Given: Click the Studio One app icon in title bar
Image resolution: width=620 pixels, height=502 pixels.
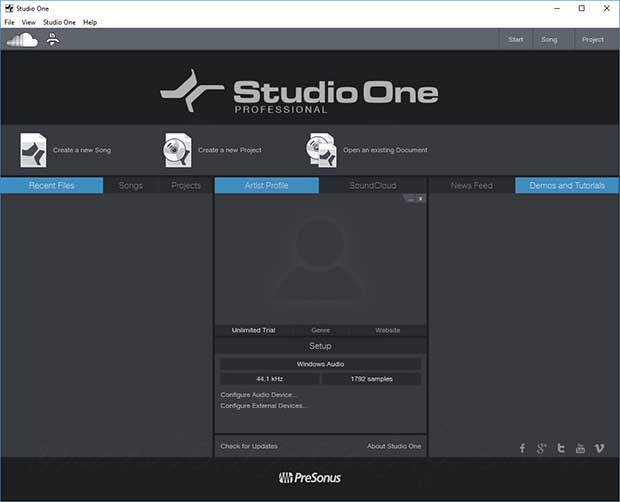Looking at the screenshot, I should tap(9, 8).
